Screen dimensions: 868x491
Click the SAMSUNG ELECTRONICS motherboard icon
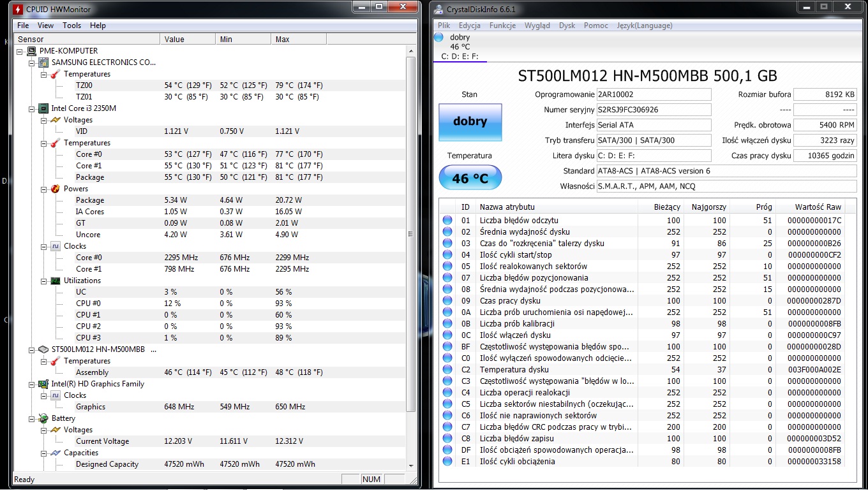point(43,62)
